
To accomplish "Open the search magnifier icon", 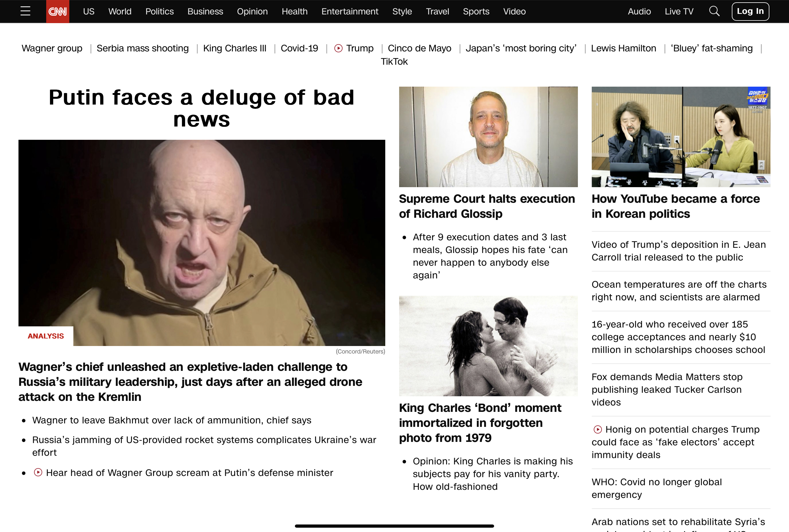I will (x=714, y=11).
